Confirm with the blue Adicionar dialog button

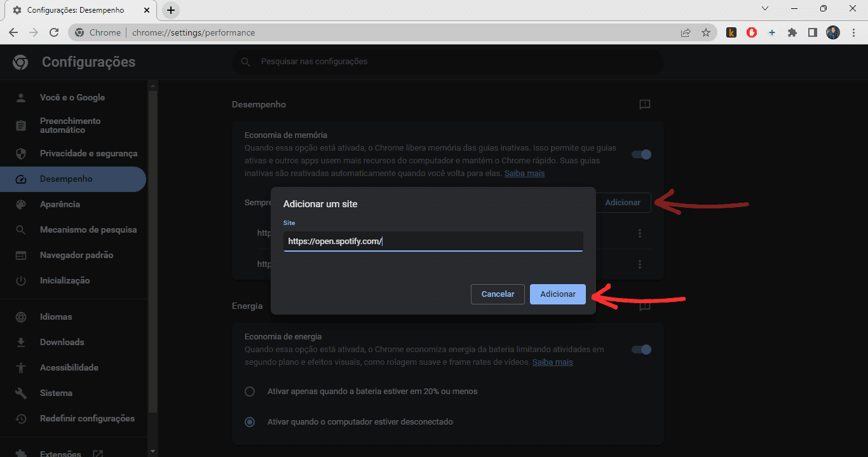point(558,294)
